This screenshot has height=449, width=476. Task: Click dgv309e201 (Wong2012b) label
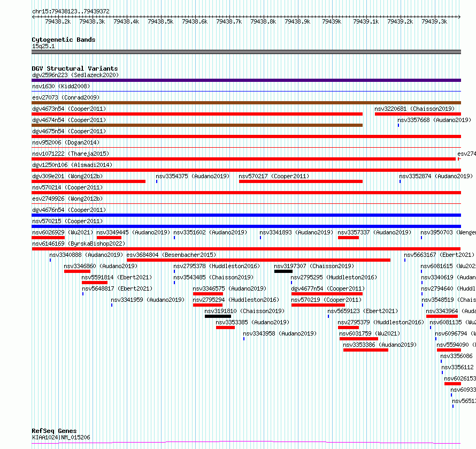tap(67, 176)
